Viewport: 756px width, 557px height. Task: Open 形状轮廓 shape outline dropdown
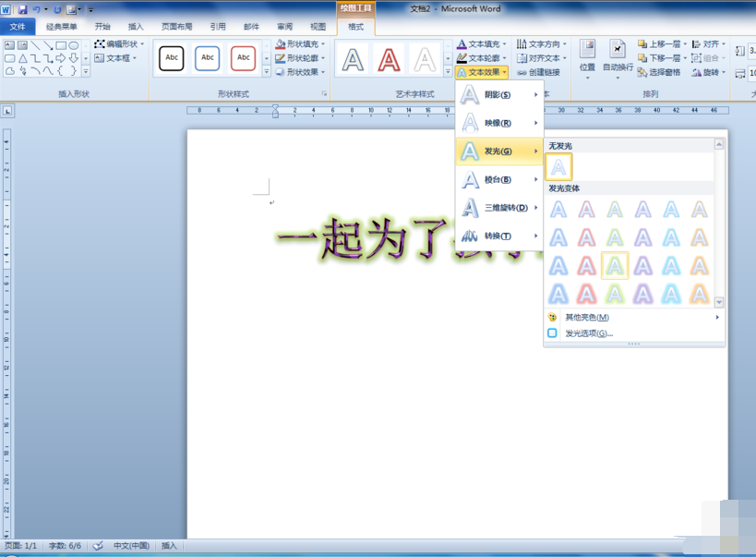click(x=300, y=58)
